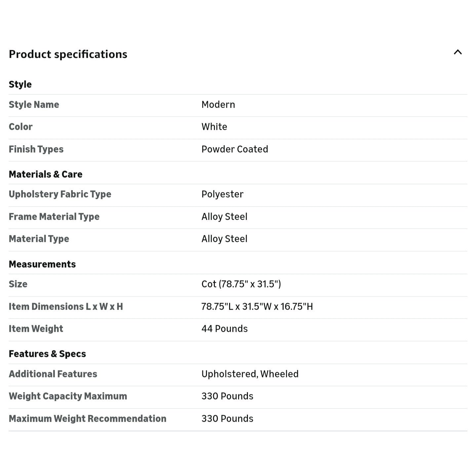Screen dimensions: 476x476
Task: Click the Measurements section heading
Action: click(x=42, y=264)
